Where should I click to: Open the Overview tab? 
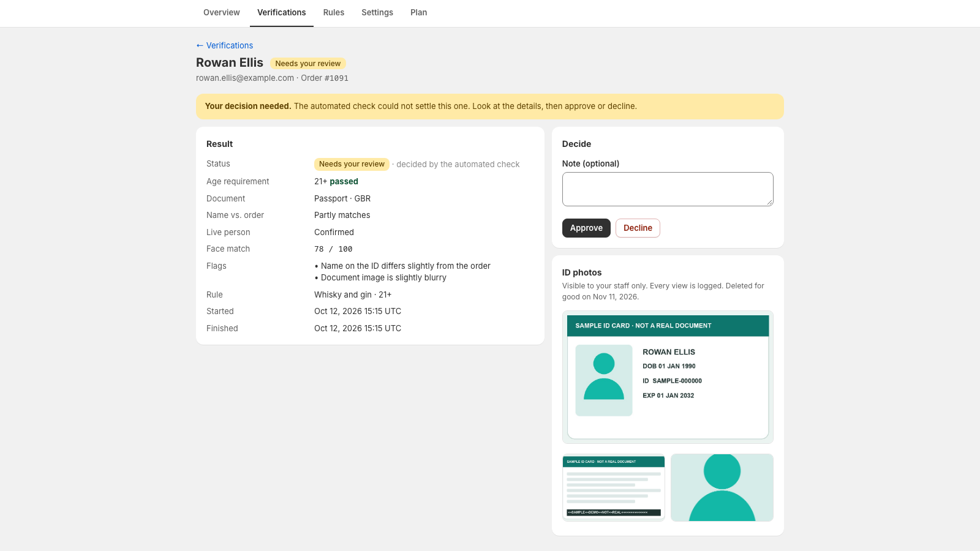click(222, 12)
